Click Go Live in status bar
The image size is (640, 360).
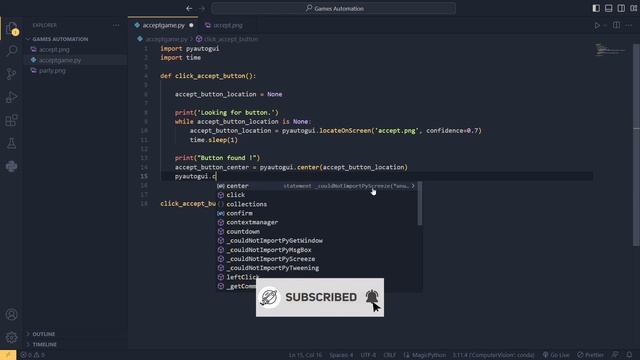[x=556, y=355]
